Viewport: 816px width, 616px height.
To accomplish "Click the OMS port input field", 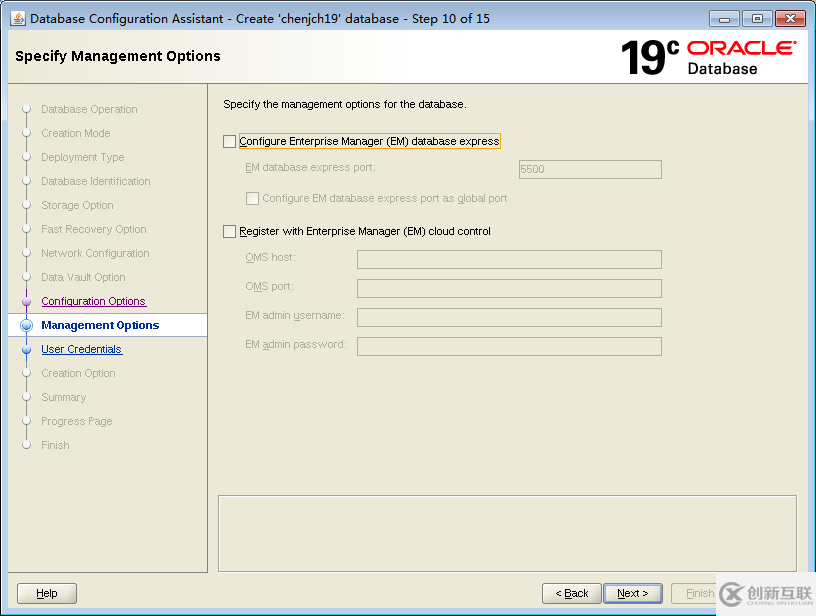I will pos(509,289).
